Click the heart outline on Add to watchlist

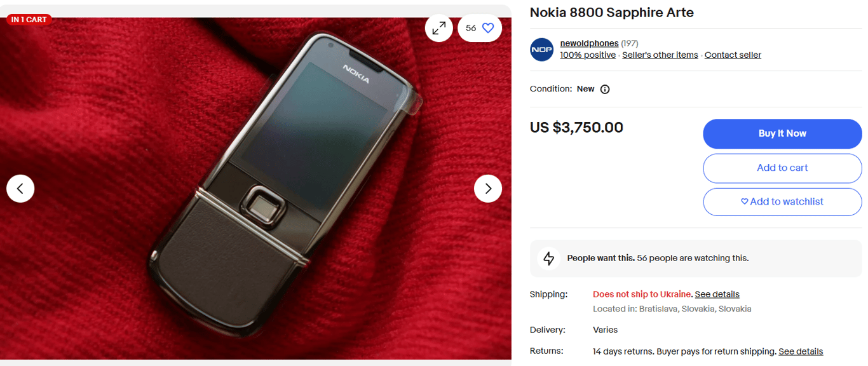pos(744,201)
